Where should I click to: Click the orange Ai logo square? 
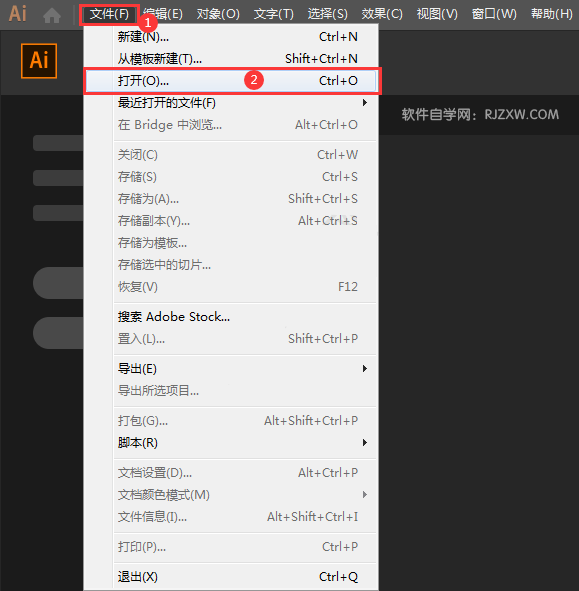[39, 61]
